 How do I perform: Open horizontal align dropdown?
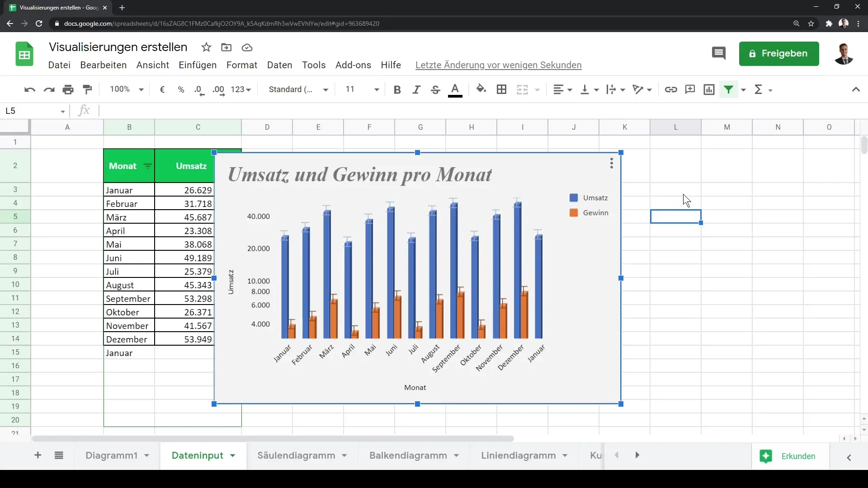click(x=563, y=89)
